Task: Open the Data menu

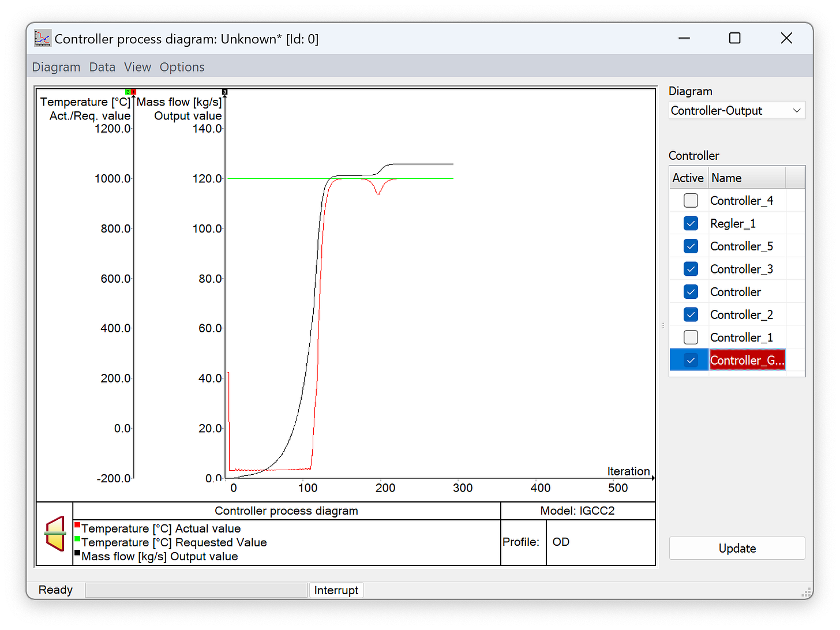Action: point(103,67)
